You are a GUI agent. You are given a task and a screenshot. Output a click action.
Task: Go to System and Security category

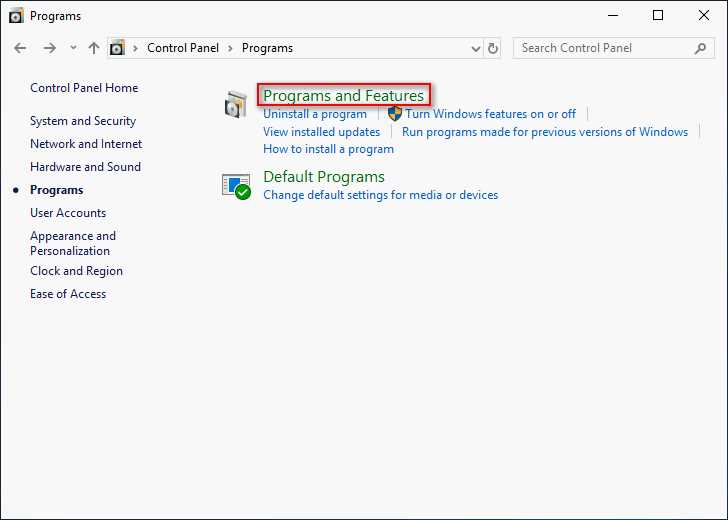pos(83,121)
